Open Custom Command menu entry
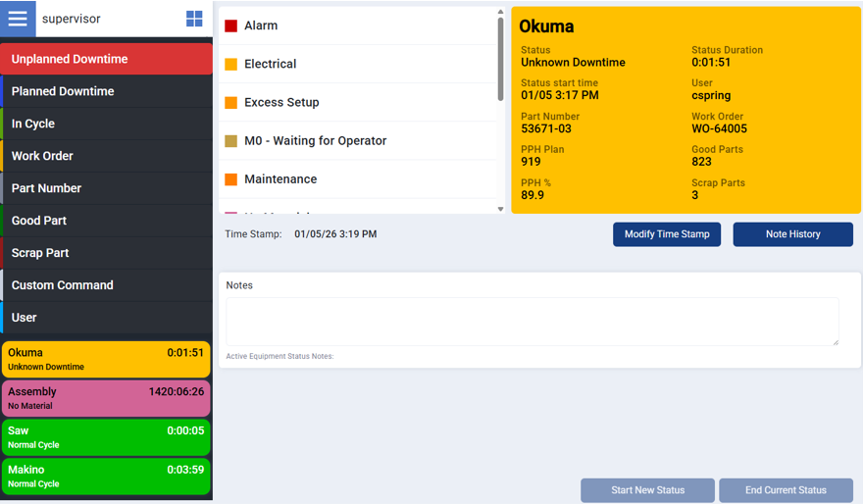Screen dimensions: 863x504 (106, 285)
